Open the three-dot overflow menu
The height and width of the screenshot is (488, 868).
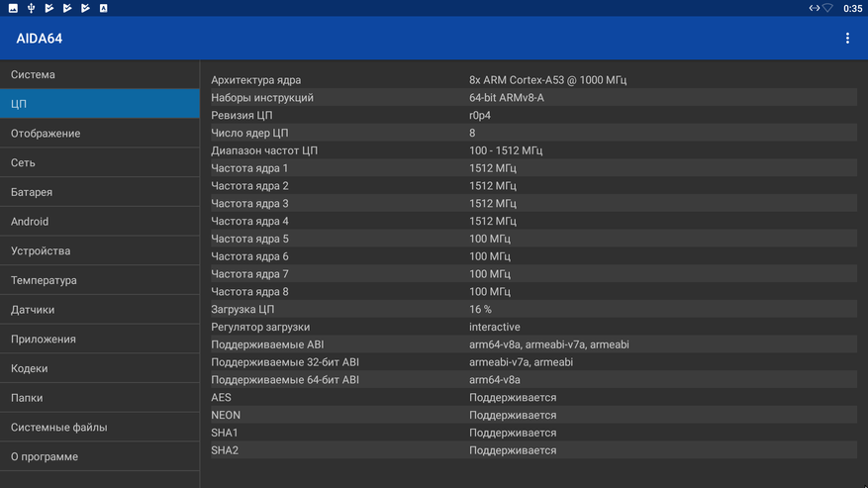[847, 39]
